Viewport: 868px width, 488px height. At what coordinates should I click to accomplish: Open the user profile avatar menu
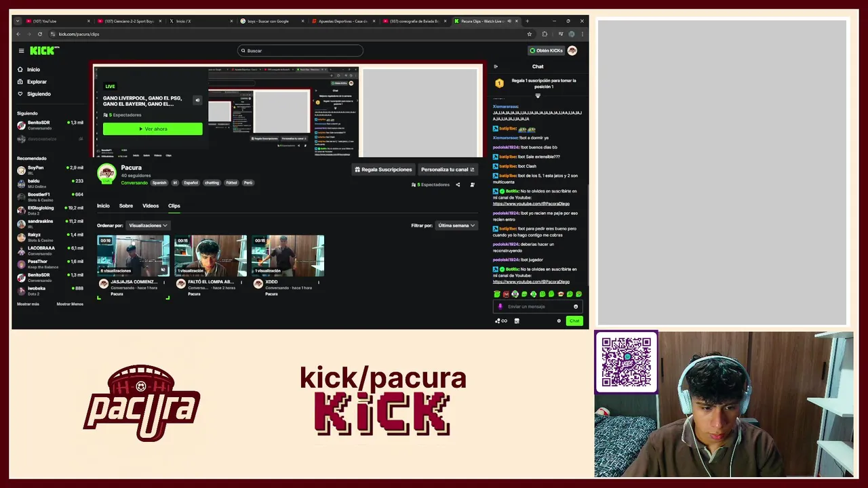pos(572,51)
